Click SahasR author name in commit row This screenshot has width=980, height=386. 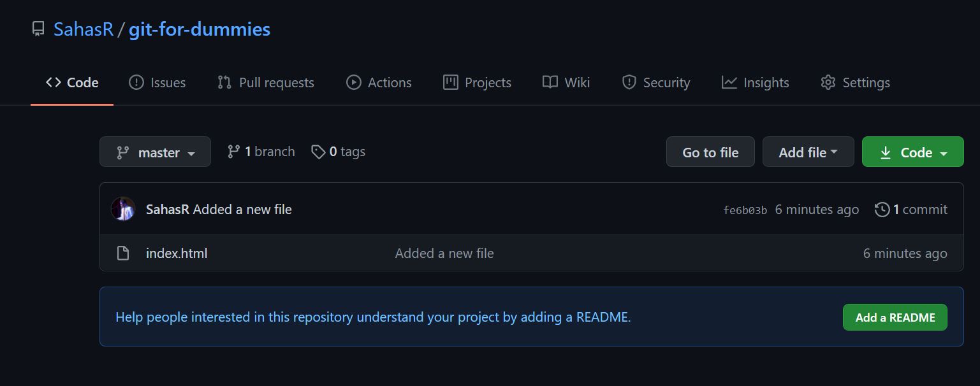[x=168, y=210]
